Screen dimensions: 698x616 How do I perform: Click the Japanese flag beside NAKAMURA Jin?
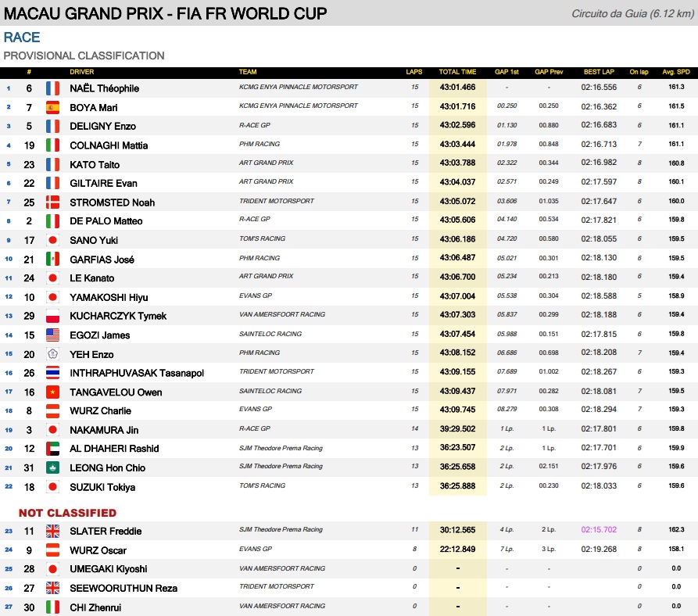pyautogui.click(x=52, y=429)
